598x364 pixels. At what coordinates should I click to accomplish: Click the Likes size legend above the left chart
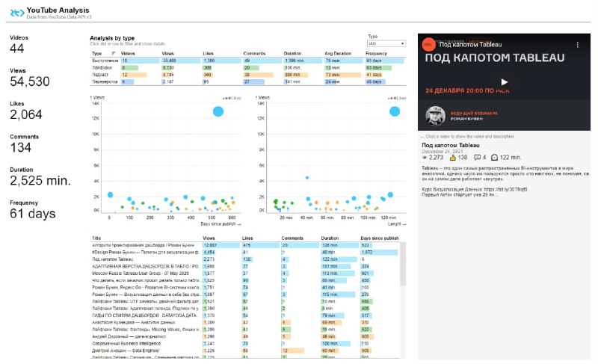[232, 99]
